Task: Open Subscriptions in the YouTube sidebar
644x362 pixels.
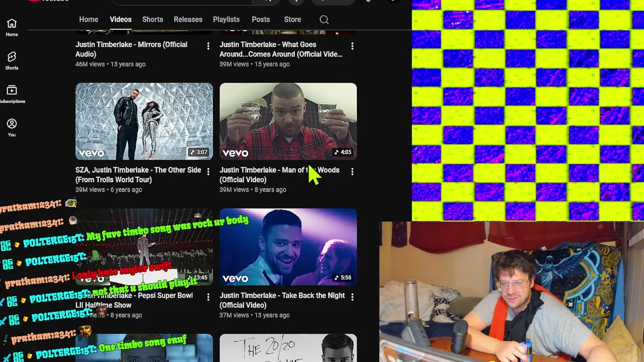Action: pos(12,94)
